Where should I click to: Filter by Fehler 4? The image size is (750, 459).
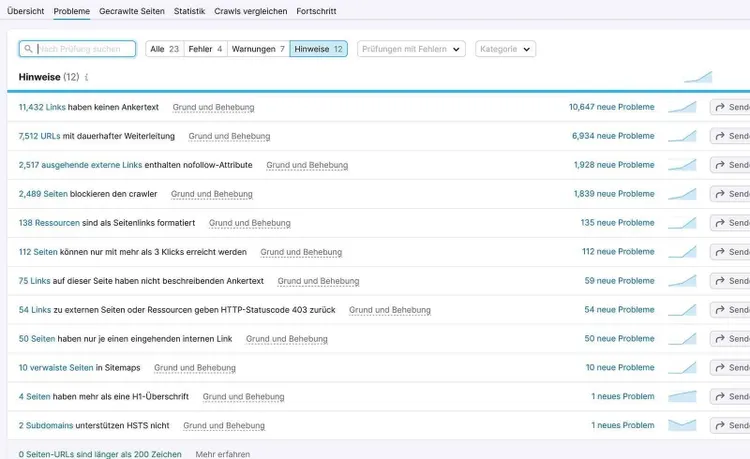tap(205, 49)
